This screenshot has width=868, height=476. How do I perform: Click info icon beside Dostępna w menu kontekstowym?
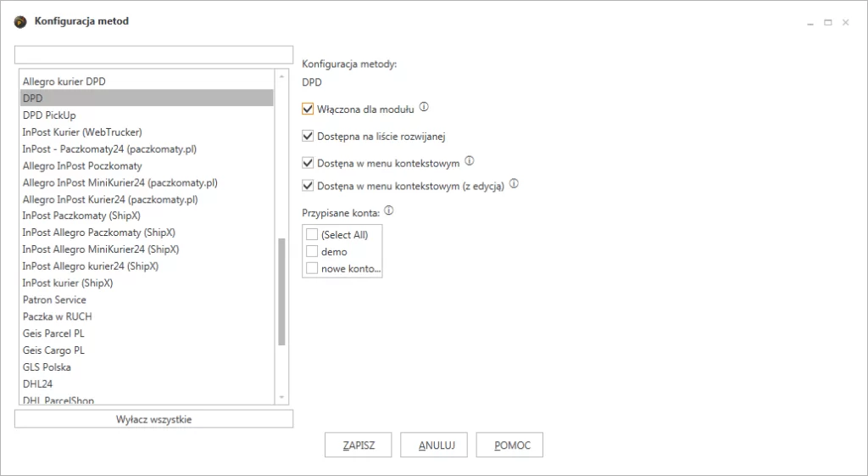470,161
